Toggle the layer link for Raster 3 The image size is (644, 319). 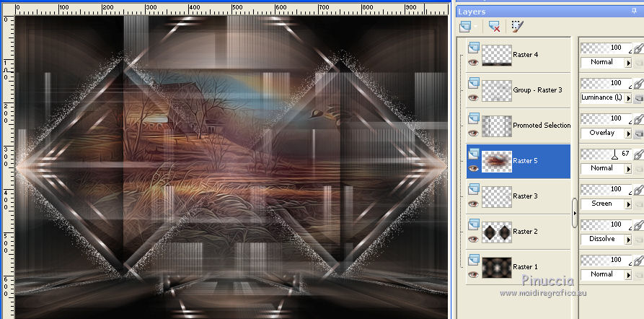pyautogui.click(x=638, y=191)
